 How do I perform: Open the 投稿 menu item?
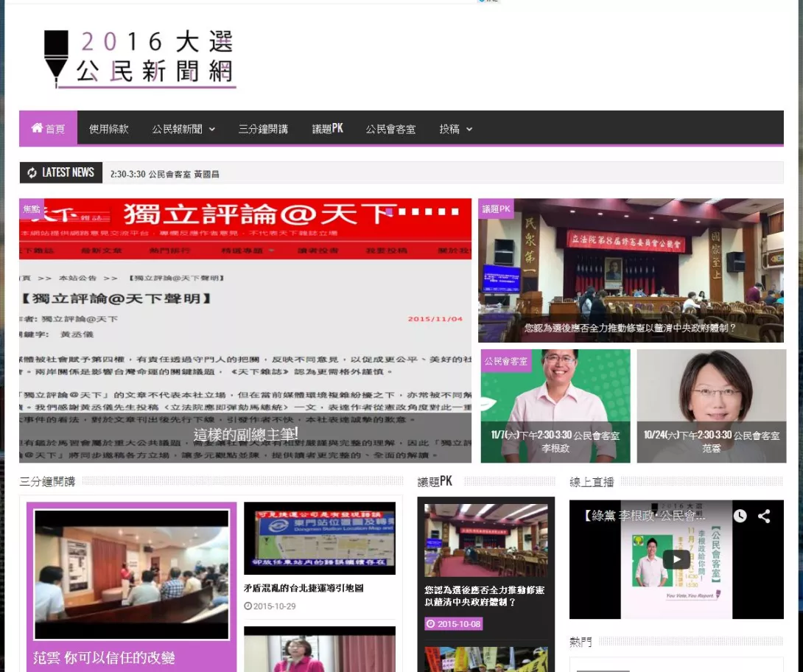[x=449, y=128]
